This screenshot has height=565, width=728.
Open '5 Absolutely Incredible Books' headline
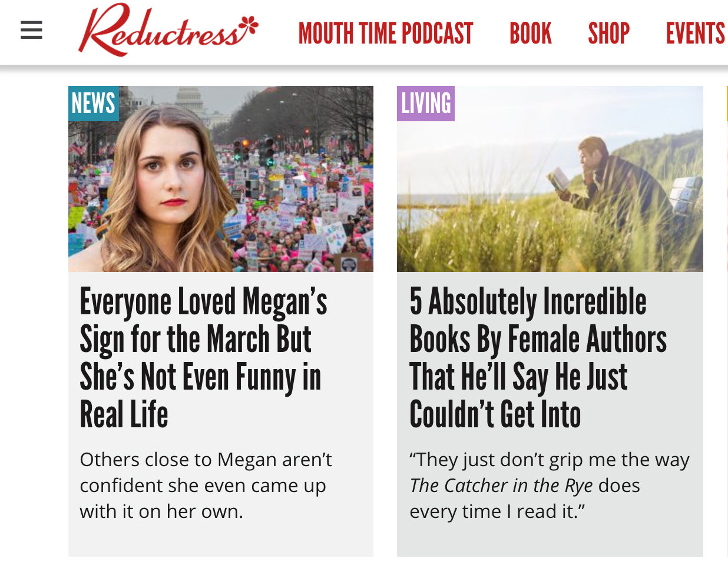pyautogui.click(x=538, y=358)
